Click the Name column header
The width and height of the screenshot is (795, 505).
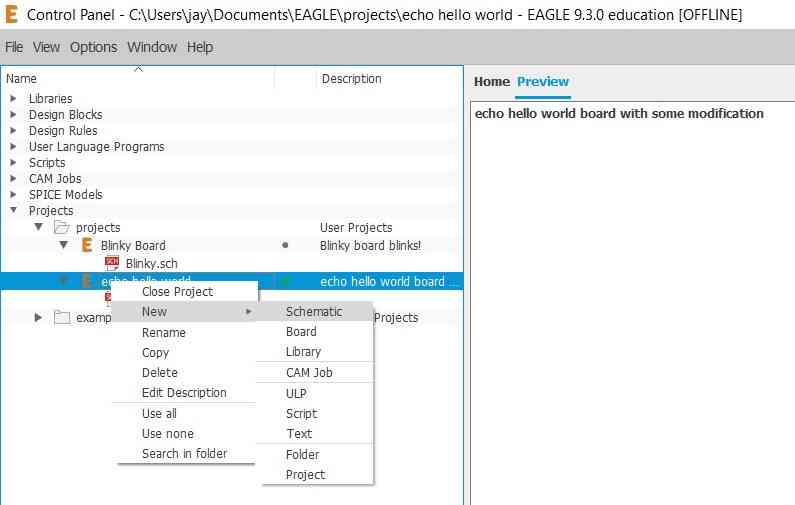point(138,79)
